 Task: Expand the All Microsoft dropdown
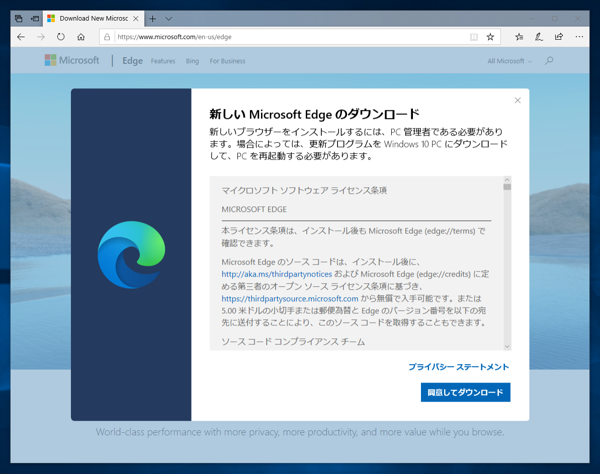509,61
